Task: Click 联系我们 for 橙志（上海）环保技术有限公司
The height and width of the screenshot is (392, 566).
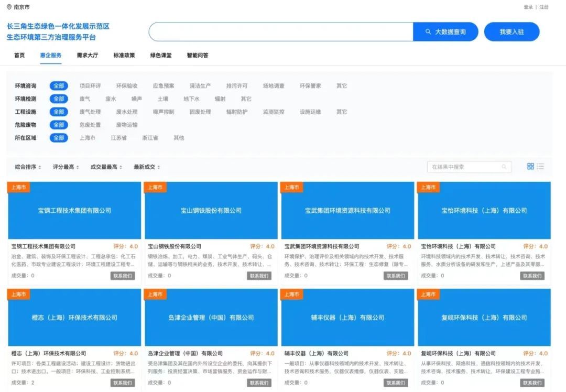Action: pyautogui.click(x=123, y=383)
